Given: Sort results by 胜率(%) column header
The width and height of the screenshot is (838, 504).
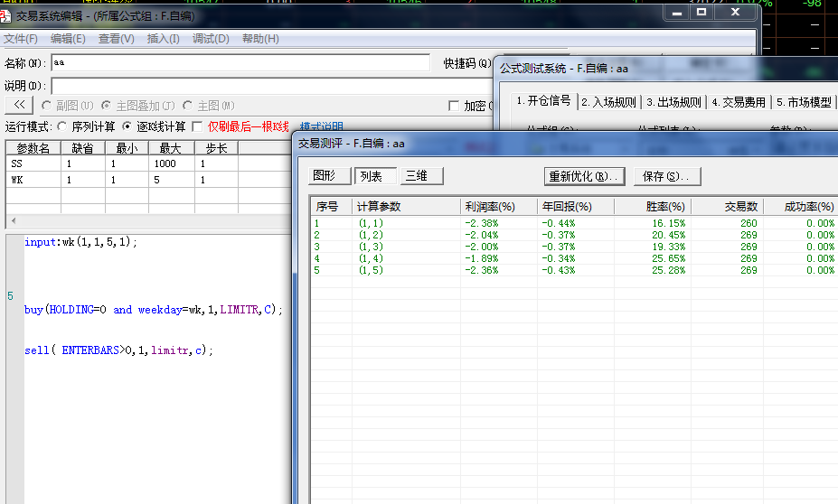Looking at the screenshot, I should [x=651, y=207].
